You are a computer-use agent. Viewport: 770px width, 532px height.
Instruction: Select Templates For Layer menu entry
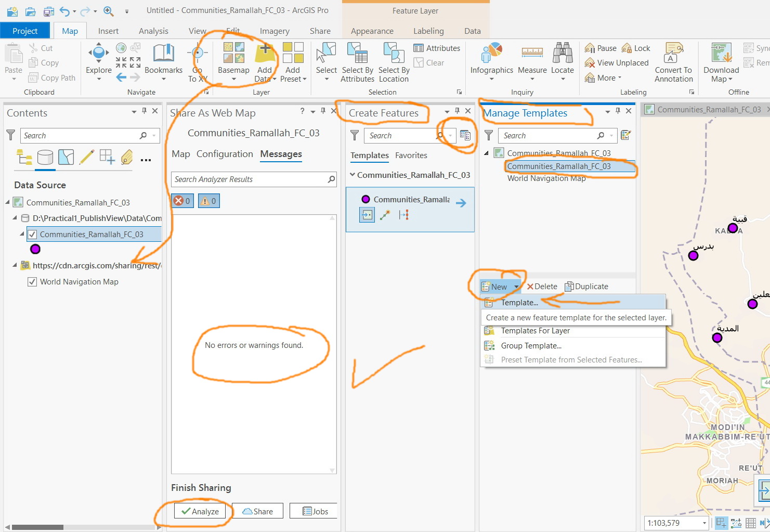573,331
